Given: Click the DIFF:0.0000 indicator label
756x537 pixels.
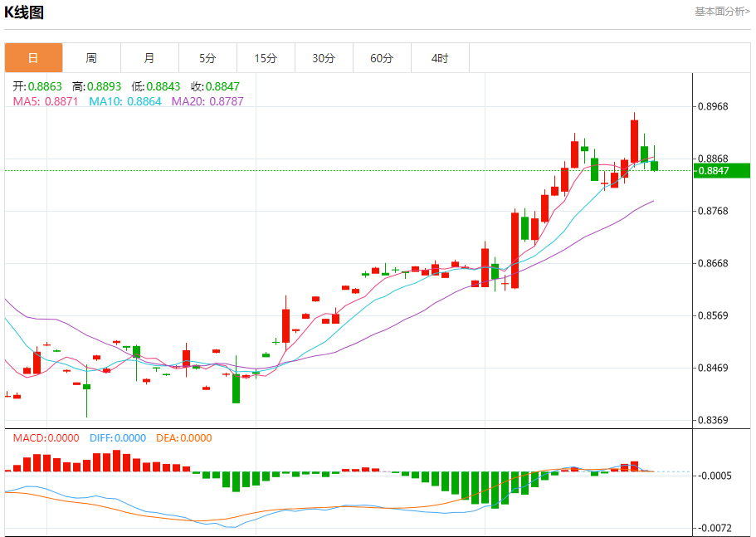Looking at the screenshot, I should point(118,437).
